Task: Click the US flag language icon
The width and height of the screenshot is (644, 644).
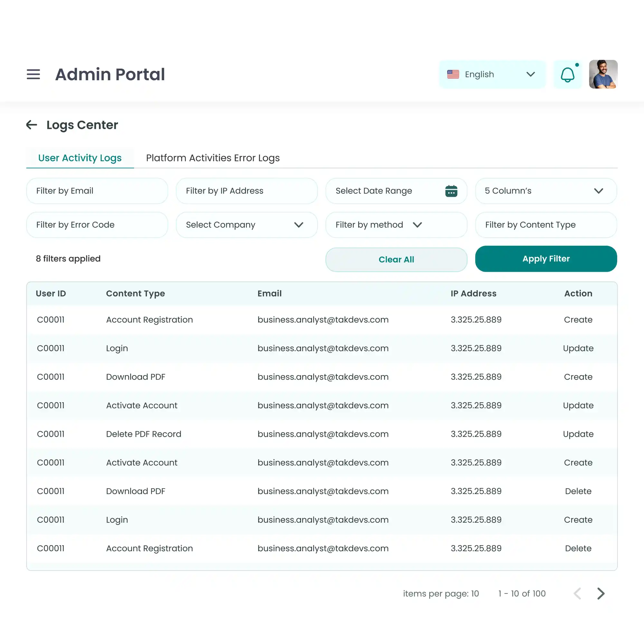Action: pyautogui.click(x=453, y=74)
